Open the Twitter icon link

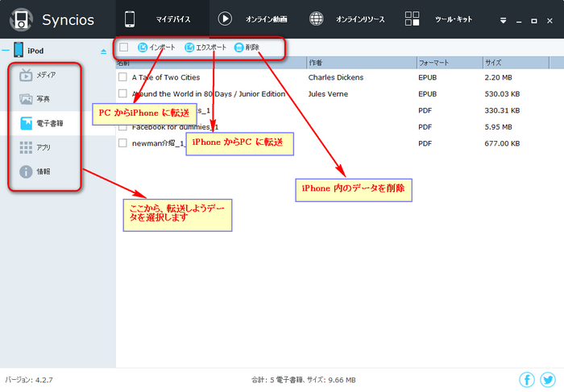point(548,379)
